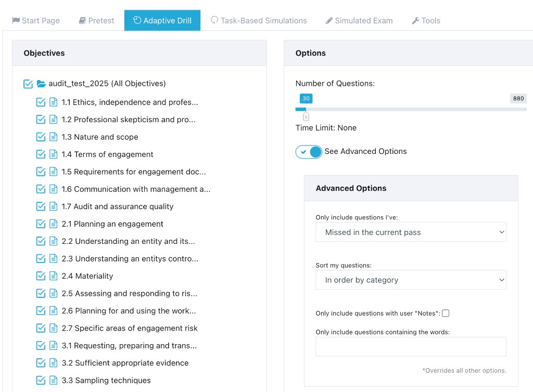Select the 2.2 Understanding an entity and its row
This screenshot has height=392, width=533.
coord(128,241)
